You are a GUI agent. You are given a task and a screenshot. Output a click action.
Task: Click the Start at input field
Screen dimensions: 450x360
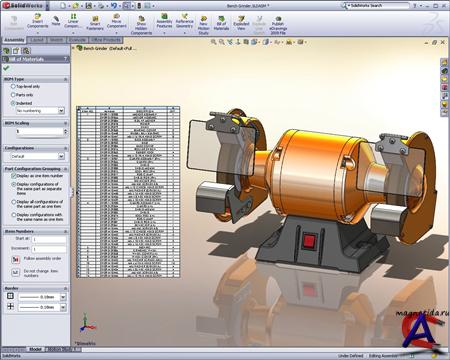point(49,239)
